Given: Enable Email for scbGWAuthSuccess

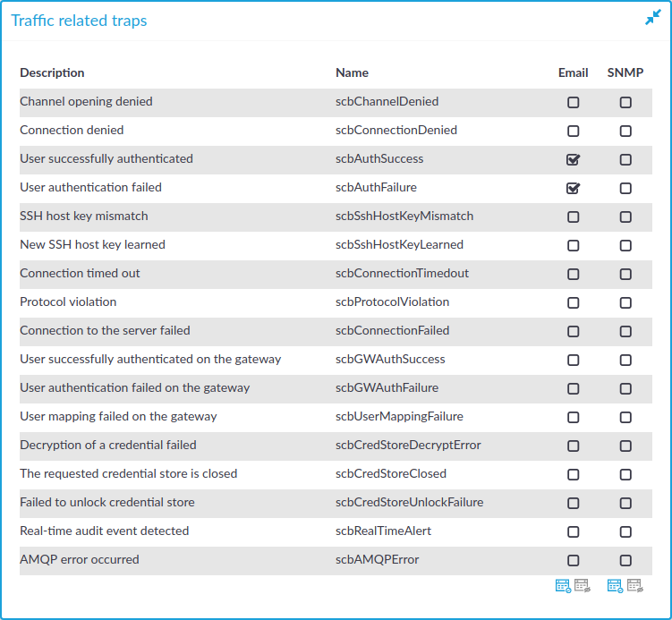Looking at the screenshot, I should coord(573,360).
